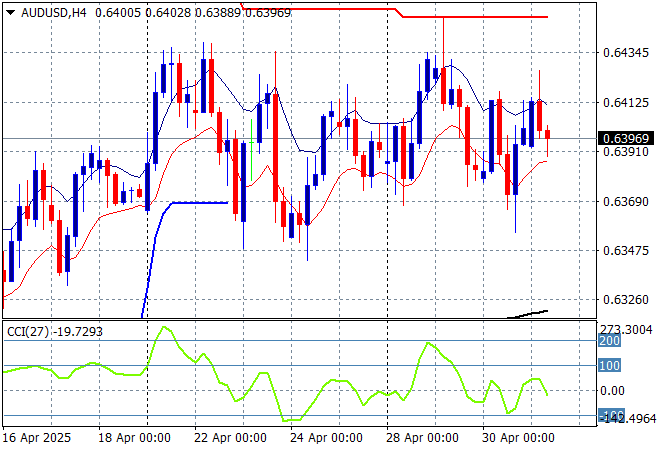Click the 24 Apr 00:00 time label
Screen dimensions: 660x450
click(326, 438)
